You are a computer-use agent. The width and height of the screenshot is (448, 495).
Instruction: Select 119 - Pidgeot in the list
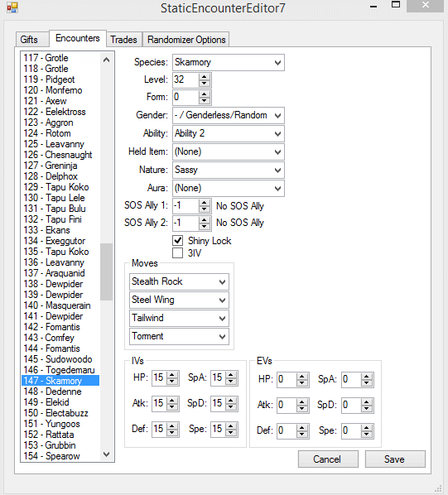pos(60,79)
